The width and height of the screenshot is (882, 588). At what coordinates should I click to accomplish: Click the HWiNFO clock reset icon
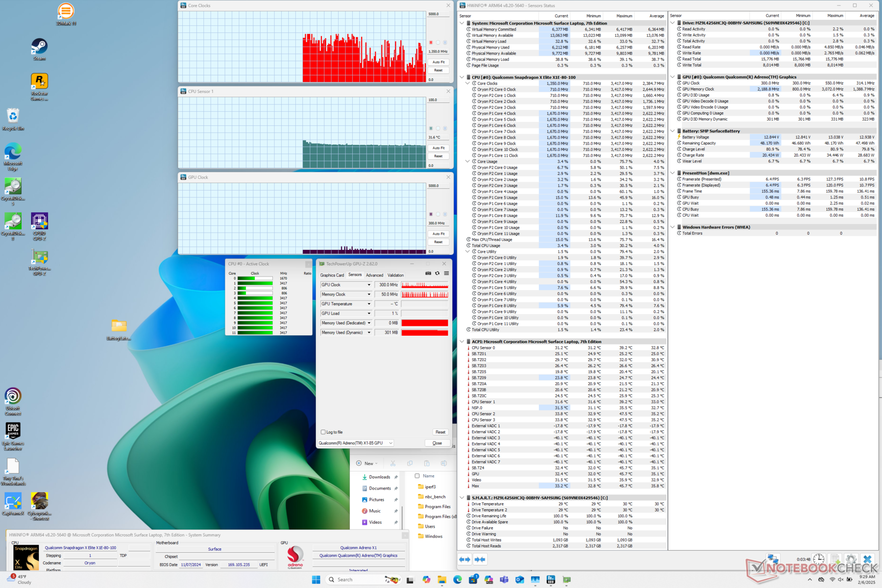(x=818, y=559)
